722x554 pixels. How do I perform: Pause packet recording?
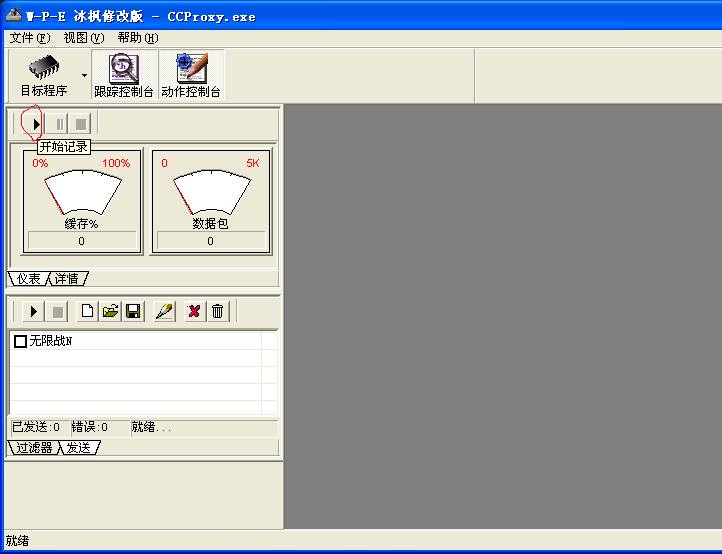pos(58,124)
